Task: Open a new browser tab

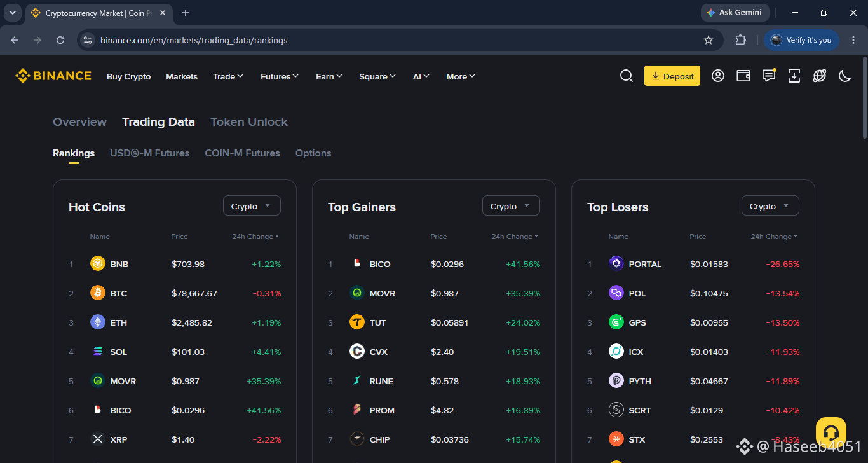Action: (186, 13)
